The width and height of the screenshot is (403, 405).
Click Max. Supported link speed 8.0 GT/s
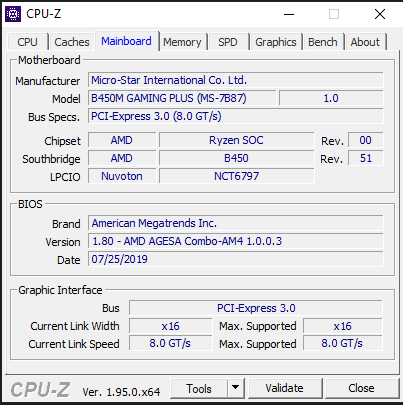[x=343, y=343]
